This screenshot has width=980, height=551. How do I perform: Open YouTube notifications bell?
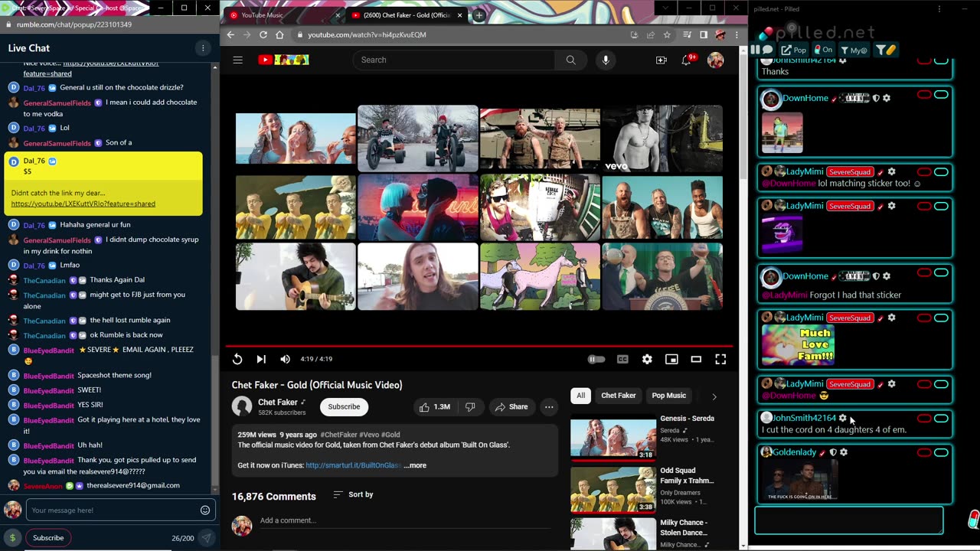click(687, 60)
